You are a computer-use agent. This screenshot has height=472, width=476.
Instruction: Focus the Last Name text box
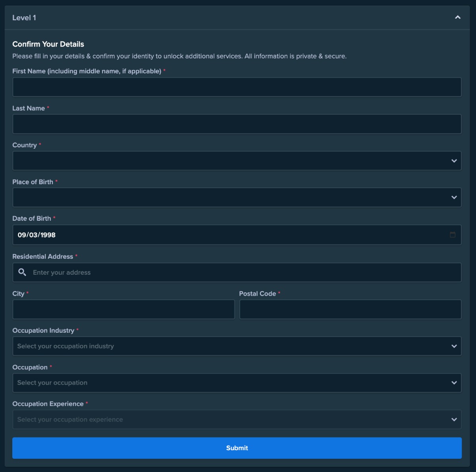click(237, 124)
